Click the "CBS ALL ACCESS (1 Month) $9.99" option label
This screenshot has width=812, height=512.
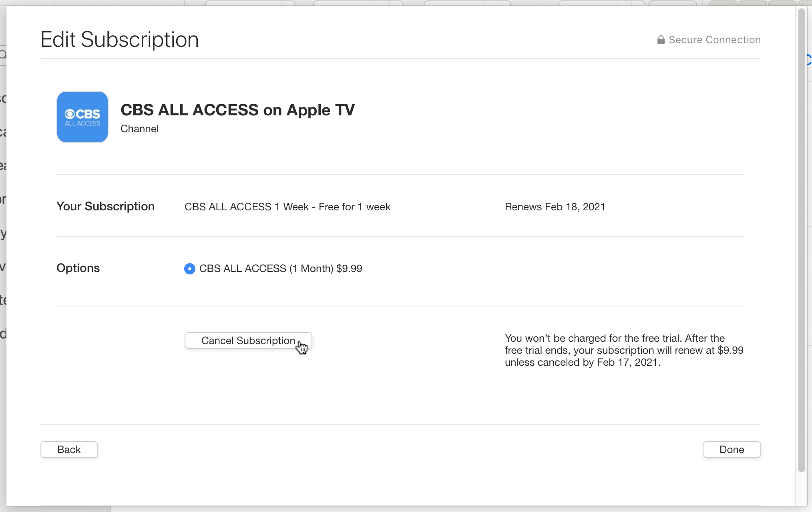281,268
